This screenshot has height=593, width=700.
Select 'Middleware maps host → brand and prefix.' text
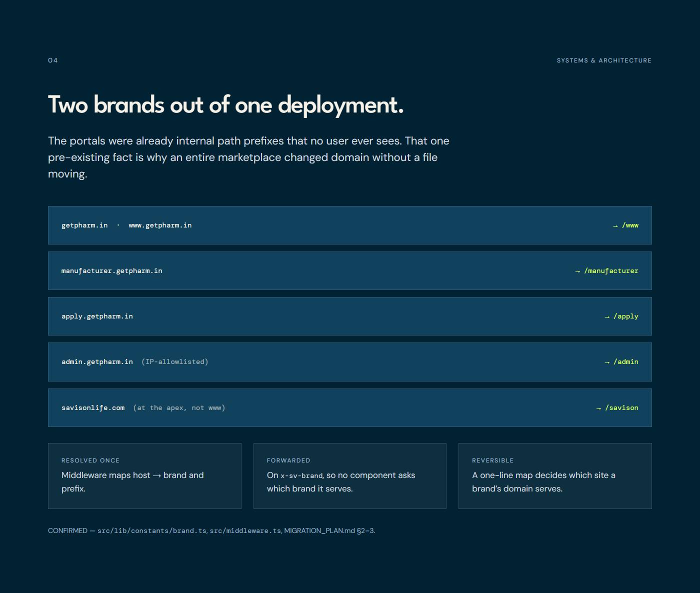tap(132, 482)
